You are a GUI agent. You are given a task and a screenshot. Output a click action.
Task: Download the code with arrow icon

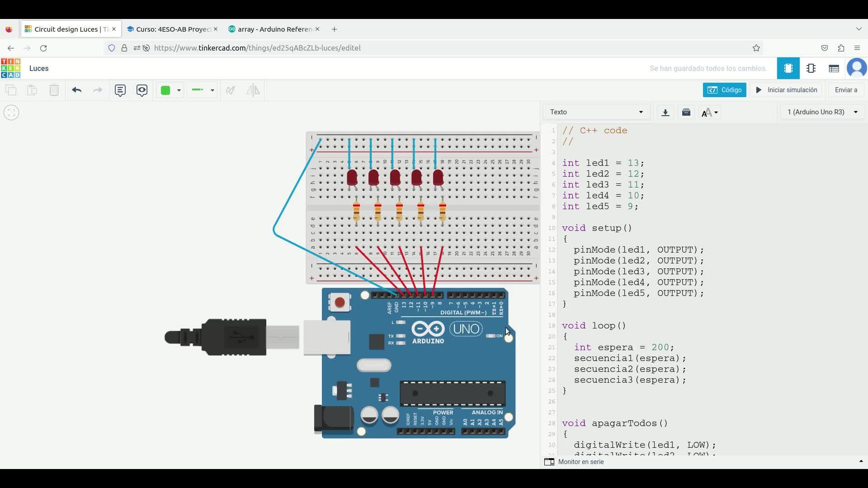pos(665,112)
